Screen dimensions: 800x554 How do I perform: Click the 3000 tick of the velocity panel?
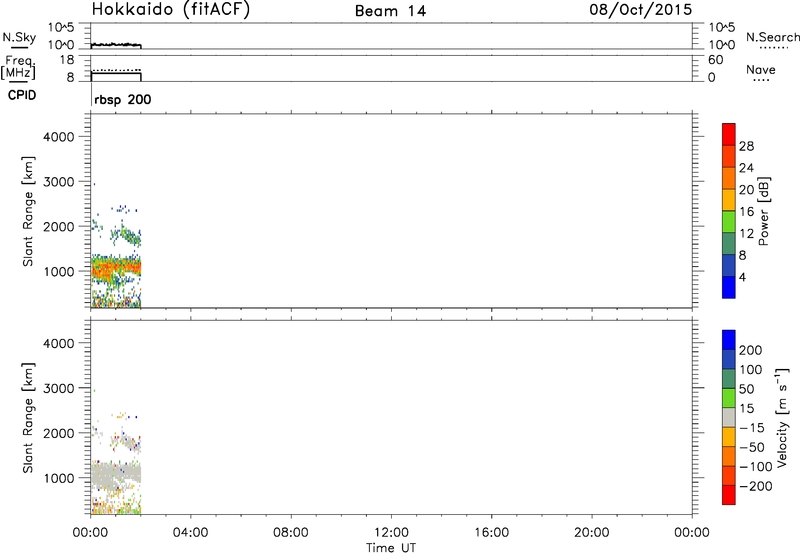point(59,388)
